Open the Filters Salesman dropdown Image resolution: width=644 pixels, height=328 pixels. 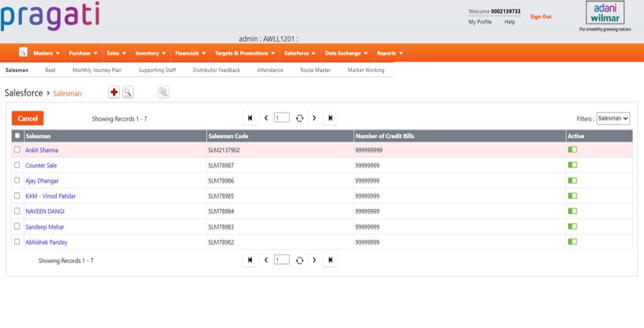click(x=613, y=118)
